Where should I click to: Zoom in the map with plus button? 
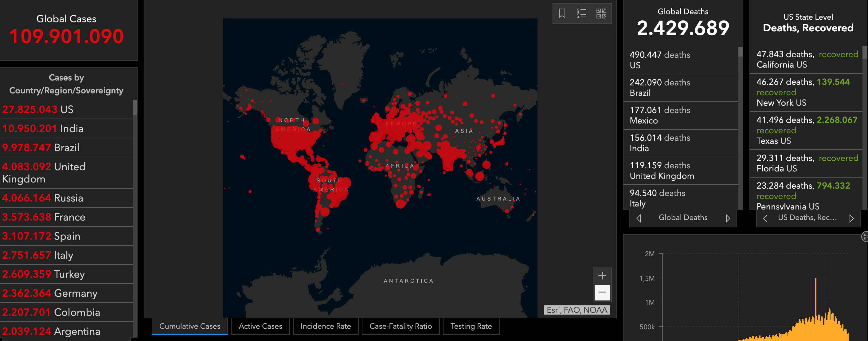click(x=602, y=276)
